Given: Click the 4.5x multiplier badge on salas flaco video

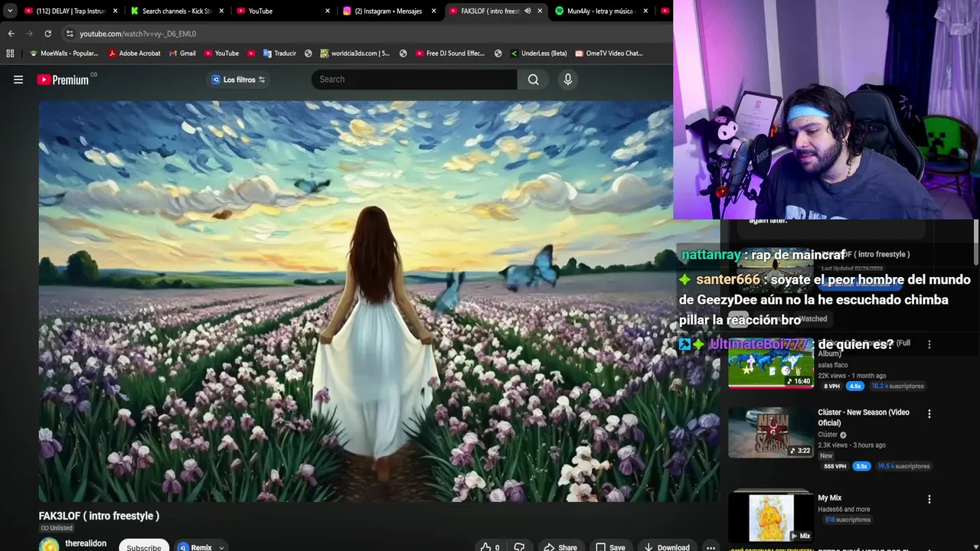Looking at the screenshot, I should tap(855, 386).
